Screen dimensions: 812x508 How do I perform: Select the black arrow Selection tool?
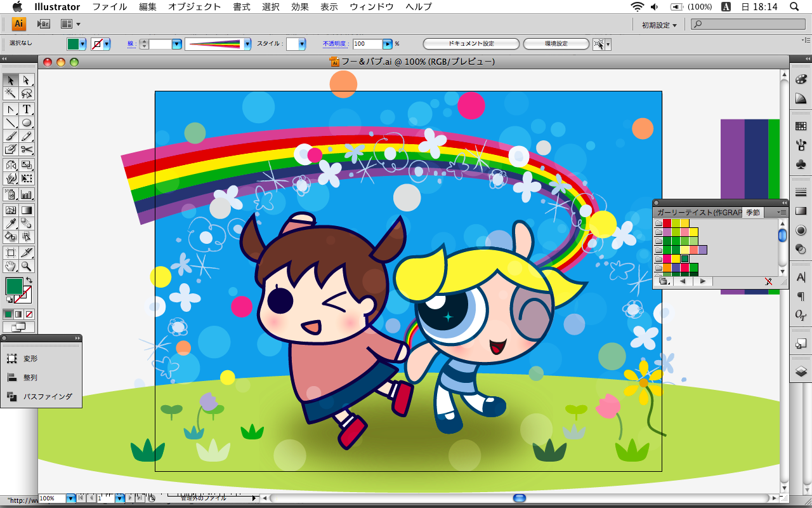(11, 80)
